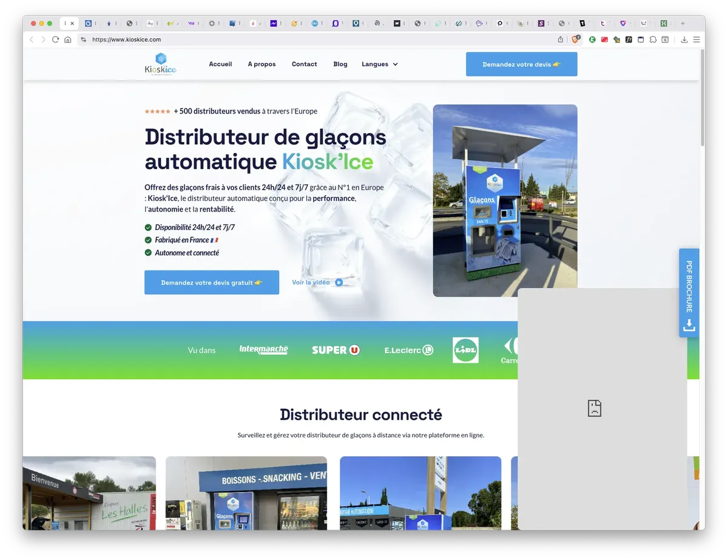This screenshot has height=560, width=728.
Task: Click the 'Vu dans' label
Action: click(201, 350)
